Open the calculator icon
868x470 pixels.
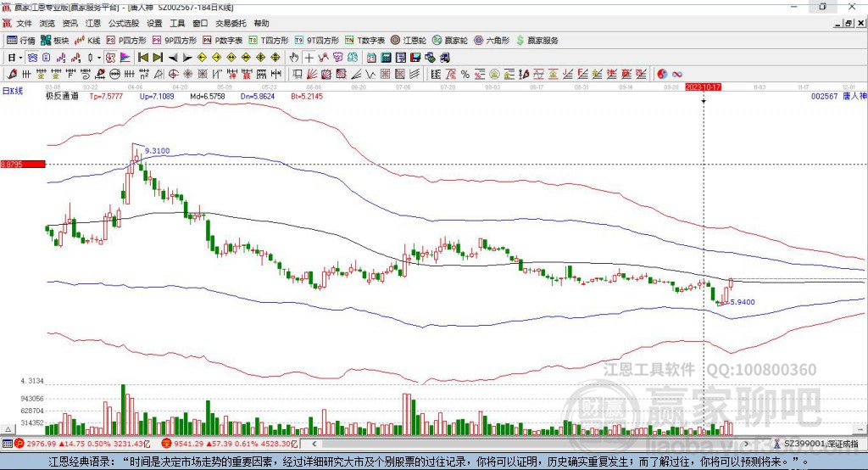coord(387,58)
